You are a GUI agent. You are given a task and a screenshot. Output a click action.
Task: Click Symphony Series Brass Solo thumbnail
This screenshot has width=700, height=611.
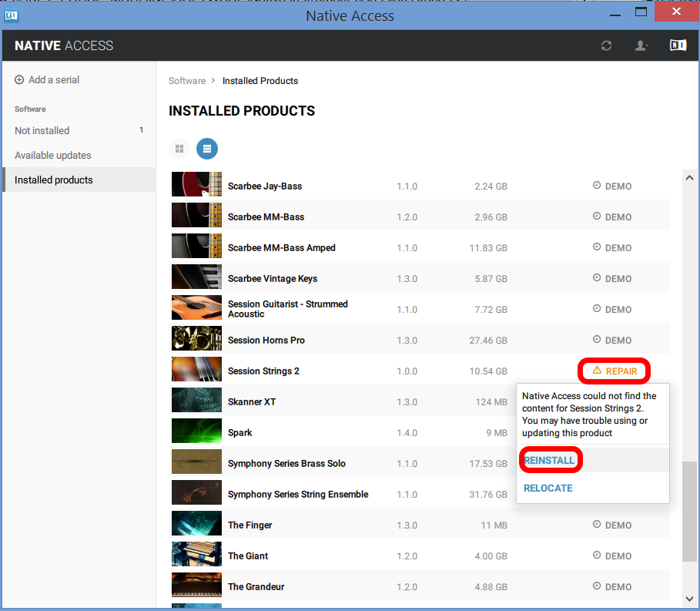click(196, 462)
